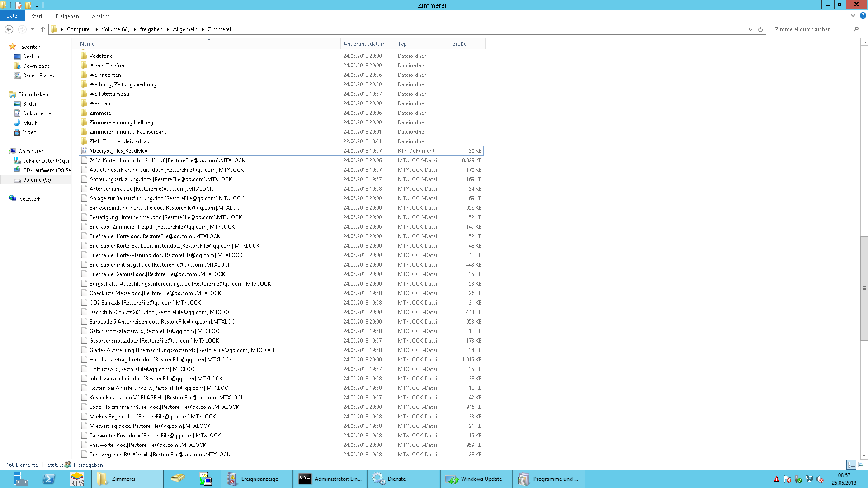
Task: Click Allgemein in the address breadcrumb
Action: click(185, 29)
